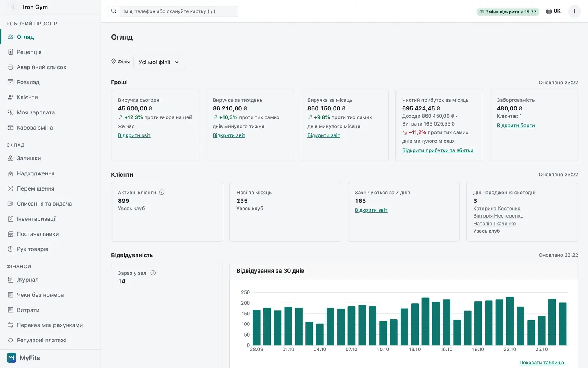Image resolution: width=588 pixels, height=368 pixels.
Task: Open Катерина Костенко birthday link
Action: (x=497, y=209)
